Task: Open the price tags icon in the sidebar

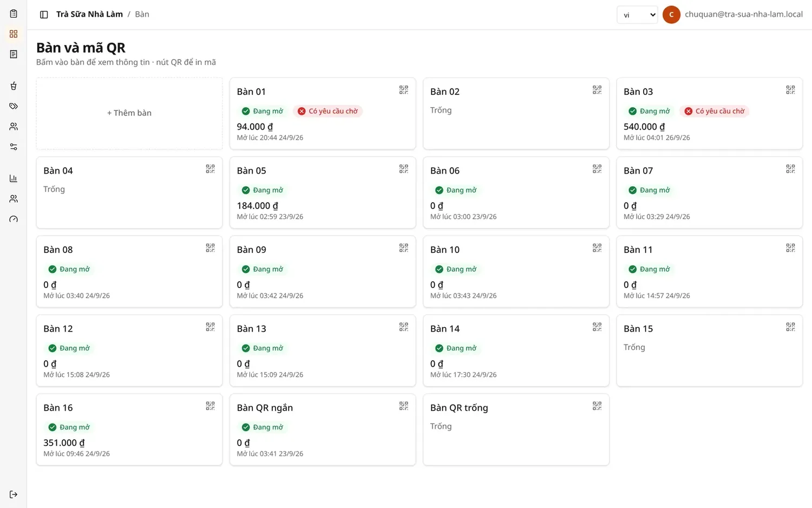Action: 14,106
